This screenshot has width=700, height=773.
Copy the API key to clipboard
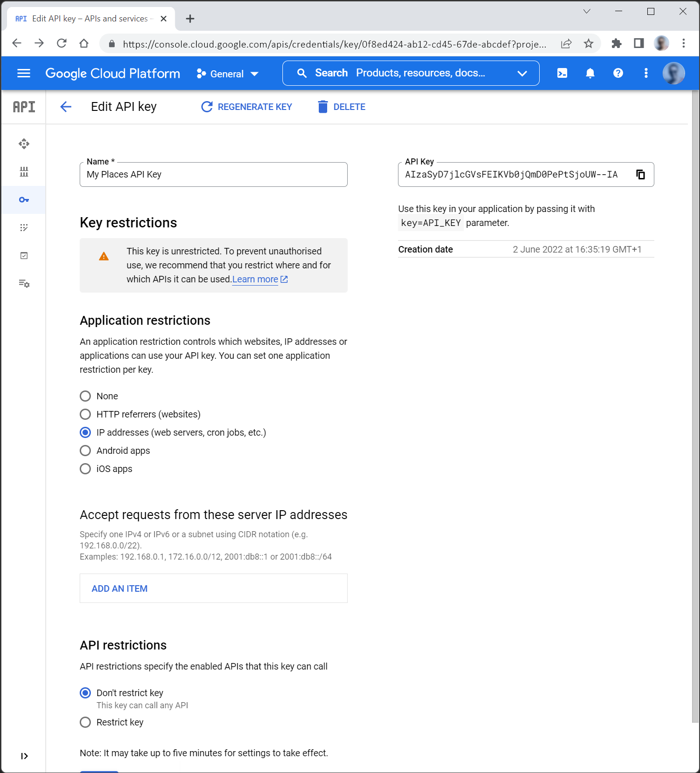pyautogui.click(x=640, y=175)
